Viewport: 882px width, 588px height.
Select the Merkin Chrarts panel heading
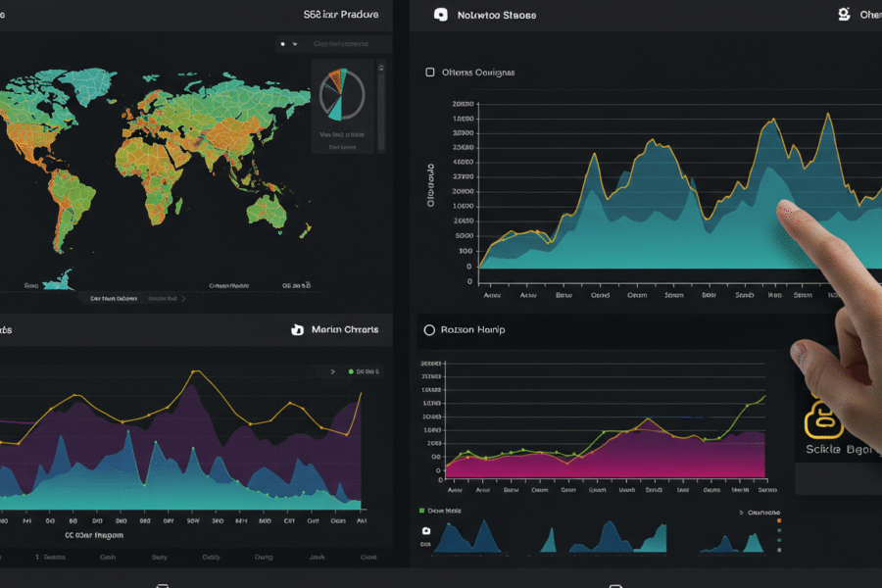344,330
